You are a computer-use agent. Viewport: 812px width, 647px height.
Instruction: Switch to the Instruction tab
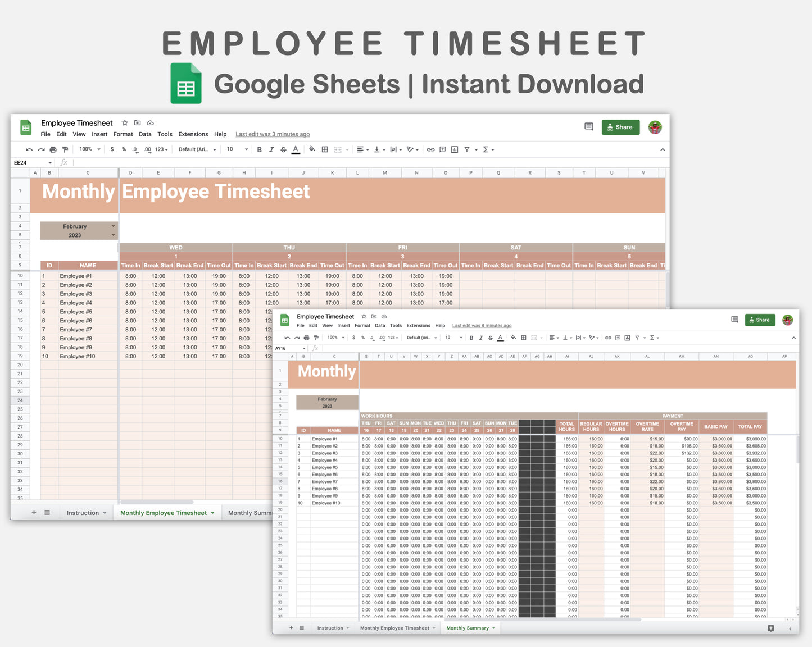83,512
